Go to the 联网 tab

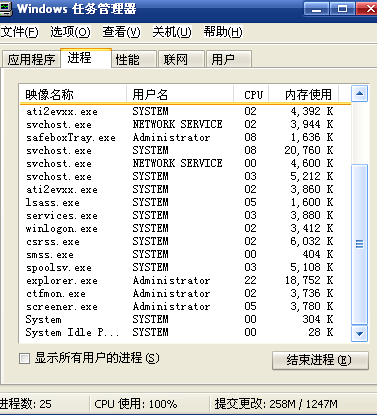[x=181, y=60]
